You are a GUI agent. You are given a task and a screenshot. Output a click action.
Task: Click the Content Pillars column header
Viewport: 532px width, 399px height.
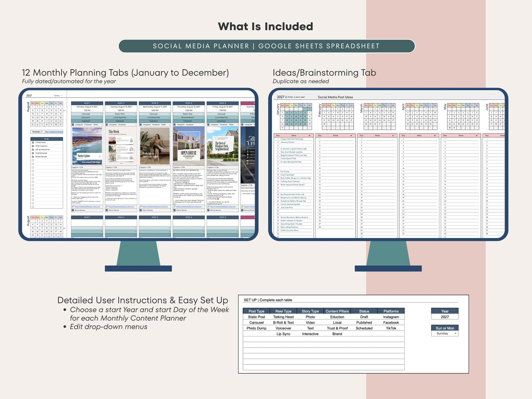tap(337, 311)
